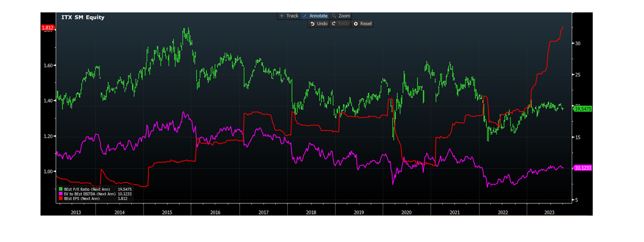Viewport: 644px width, 242px height.
Task: Click the 2018 label on time axis
Action: point(311,212)
